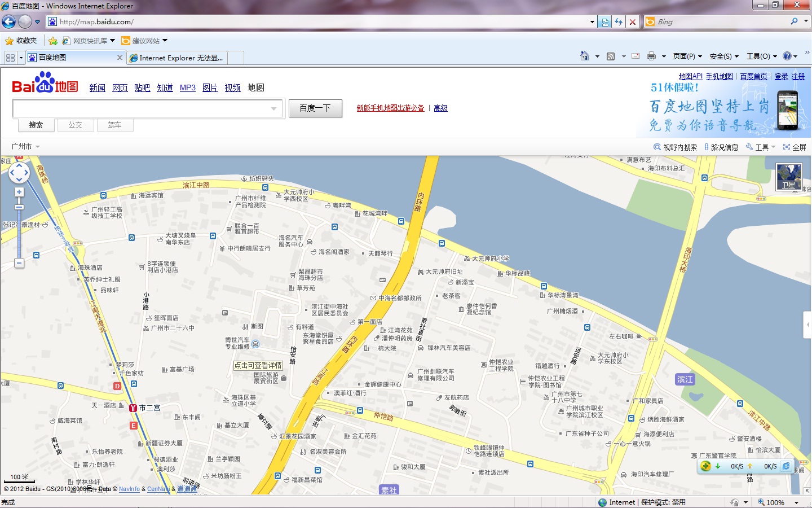812x508 pixels.
Task: Click the map pan compass control
Action: [19, 172]
